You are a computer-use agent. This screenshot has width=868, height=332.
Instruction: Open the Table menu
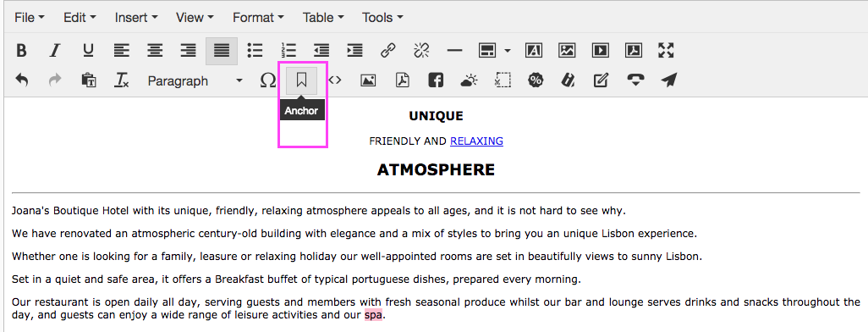click(323, 18)
